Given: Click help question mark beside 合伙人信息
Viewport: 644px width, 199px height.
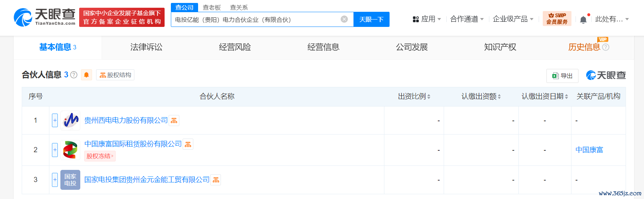Looking at the screenshot, I should point(74,75).
